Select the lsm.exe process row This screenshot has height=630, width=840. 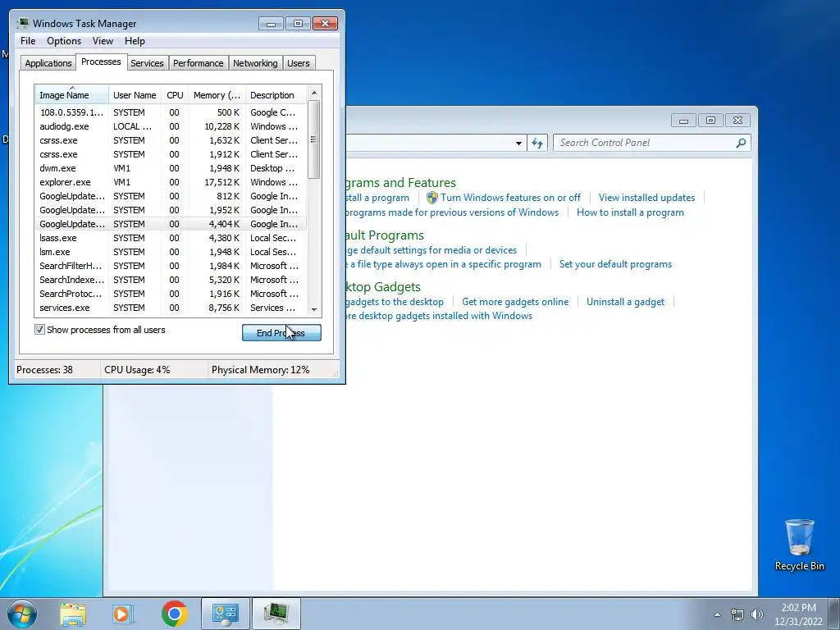[x=171, y=252]
